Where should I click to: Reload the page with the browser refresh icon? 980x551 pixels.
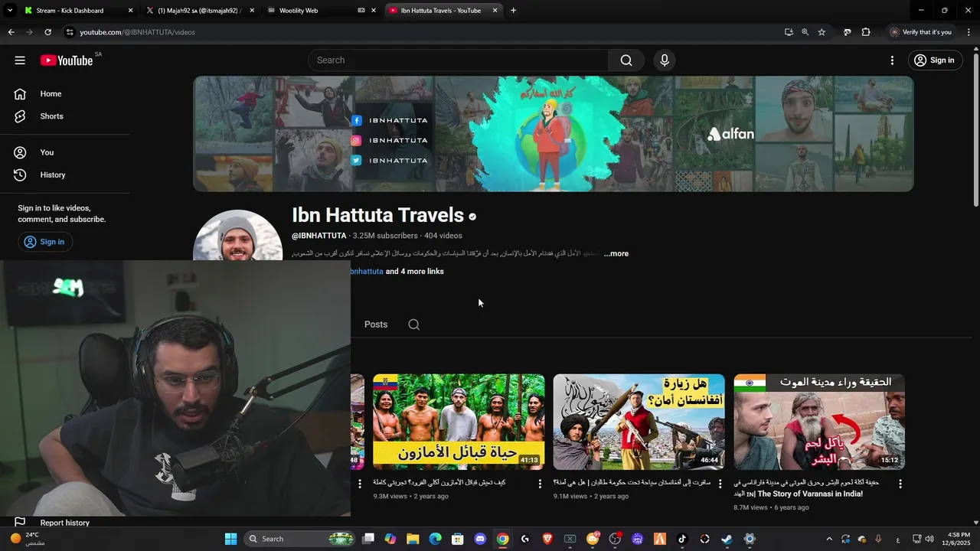47,32
